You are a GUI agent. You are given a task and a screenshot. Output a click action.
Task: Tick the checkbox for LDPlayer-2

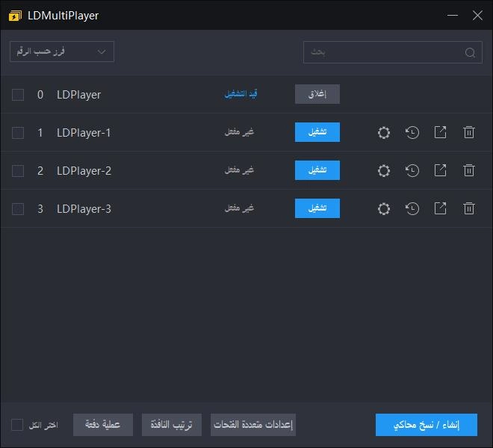pos(18,171)
